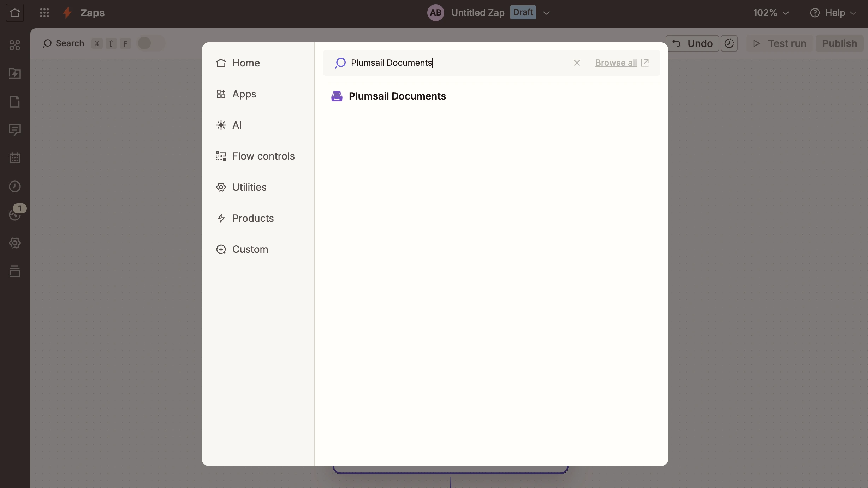Image resolution: width=868 pixels, height=488 pixels.
Task: Open the AB account avatar
Action: [436, 13]
